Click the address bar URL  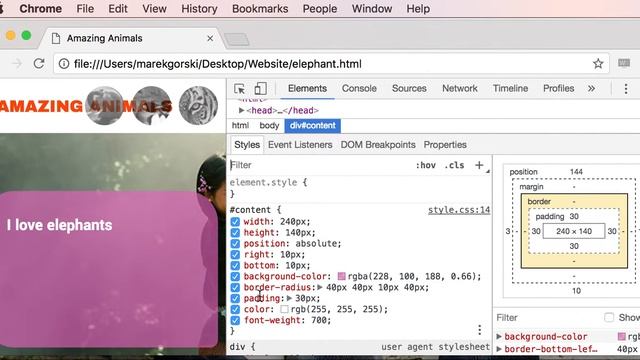pyautogui.click(x=218, y=64)
